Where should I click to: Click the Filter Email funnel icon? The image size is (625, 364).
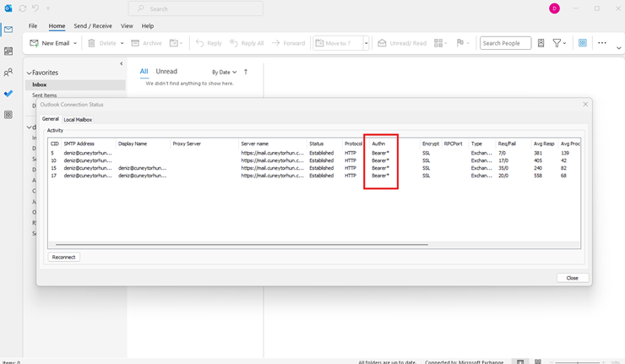tap(557, 43)
